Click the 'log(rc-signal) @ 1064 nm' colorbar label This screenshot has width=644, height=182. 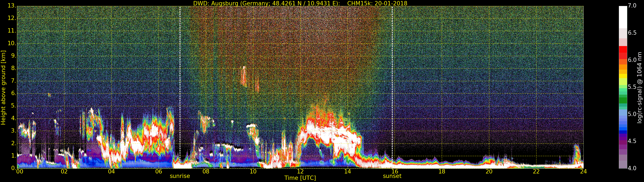639,88
